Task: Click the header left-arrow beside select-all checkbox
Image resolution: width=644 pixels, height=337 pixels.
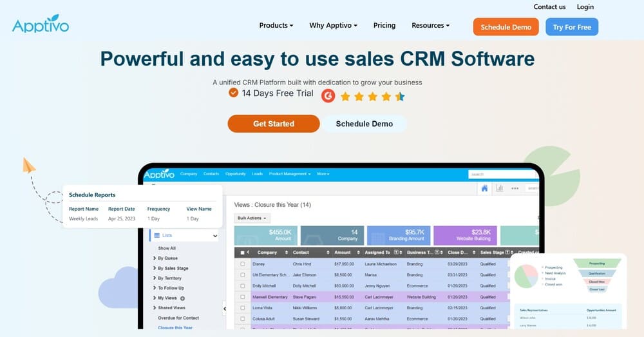Action: pos(248,253)
